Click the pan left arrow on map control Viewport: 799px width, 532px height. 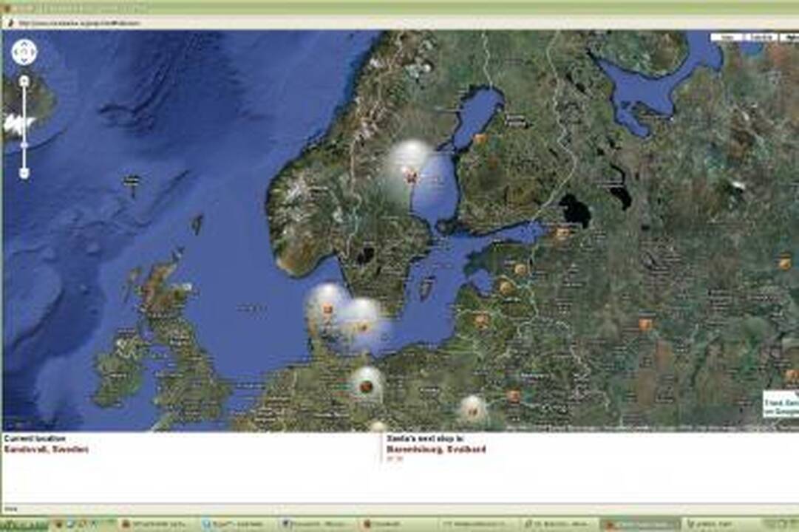[x=16, y=52]
